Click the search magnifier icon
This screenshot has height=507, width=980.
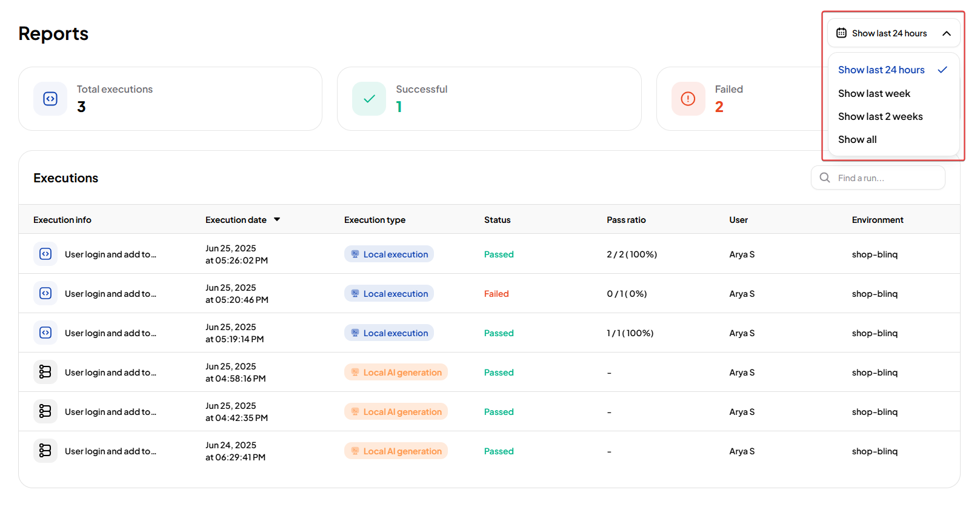point(825,177)
